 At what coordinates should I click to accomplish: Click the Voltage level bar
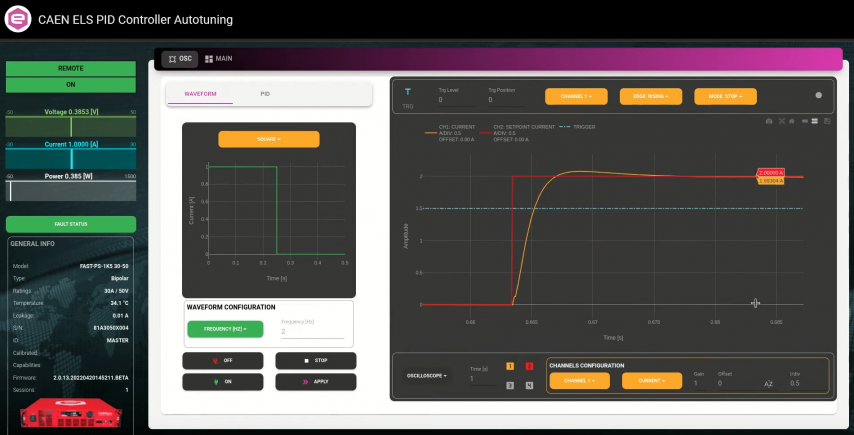tap(70, 127)
